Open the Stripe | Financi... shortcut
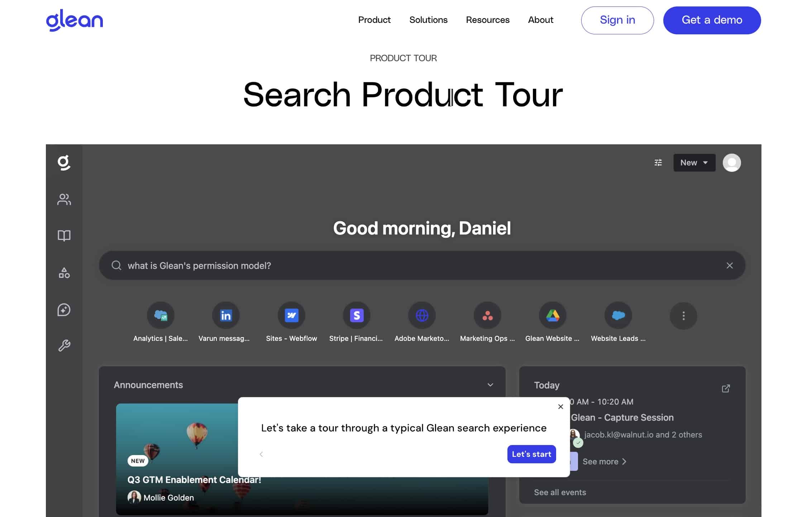Screen dimensions: 812x517 357,315
